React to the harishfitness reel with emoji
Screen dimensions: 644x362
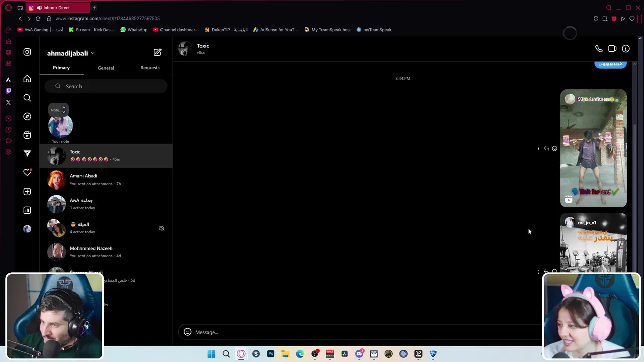pyautogui.click(x=555, y=148)
